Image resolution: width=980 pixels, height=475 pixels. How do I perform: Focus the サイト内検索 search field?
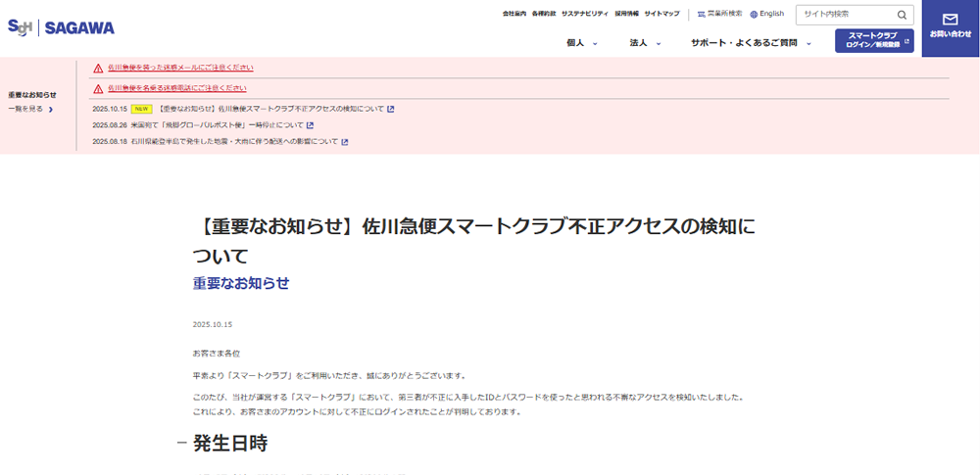coord(845,15)
